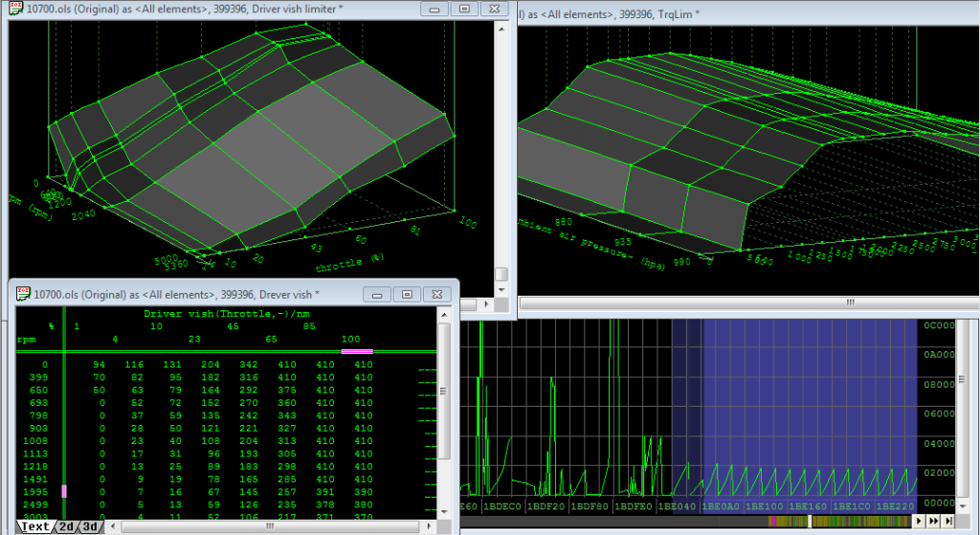980x535 pixels.
Task: Close the Drever vish table window
Action: pyautogui.click(x=437, y=294)
